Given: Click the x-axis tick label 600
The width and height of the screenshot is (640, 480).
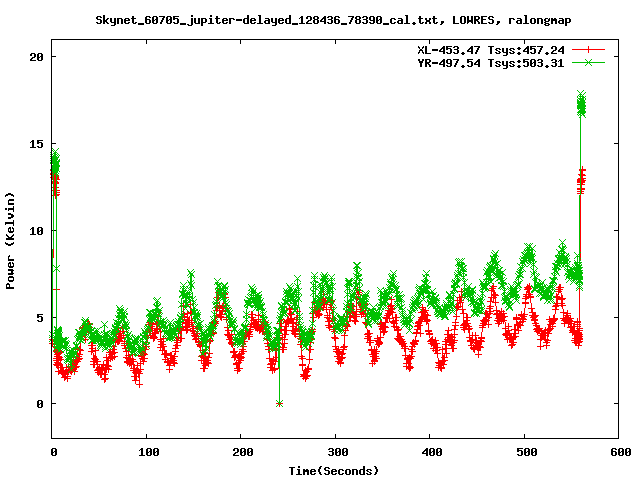Looking at the screenshot, I should (621, 452).
